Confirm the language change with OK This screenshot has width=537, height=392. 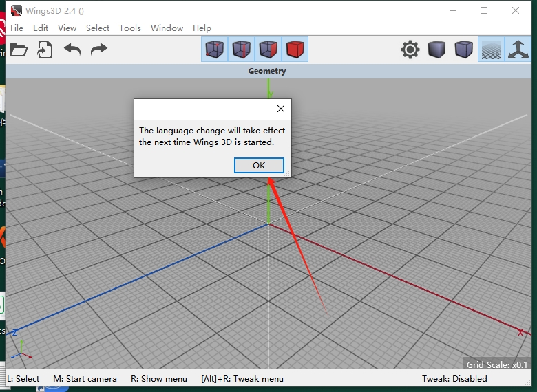(x=259, y=166)
